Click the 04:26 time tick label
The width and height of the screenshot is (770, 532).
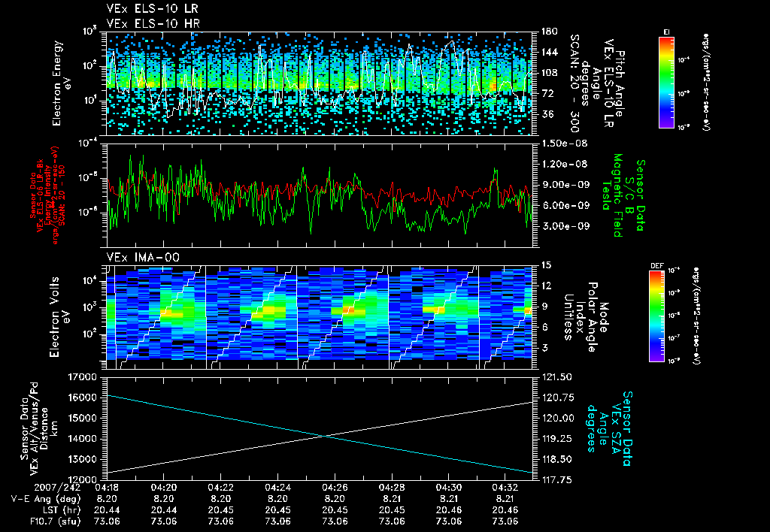coord(335,488)
